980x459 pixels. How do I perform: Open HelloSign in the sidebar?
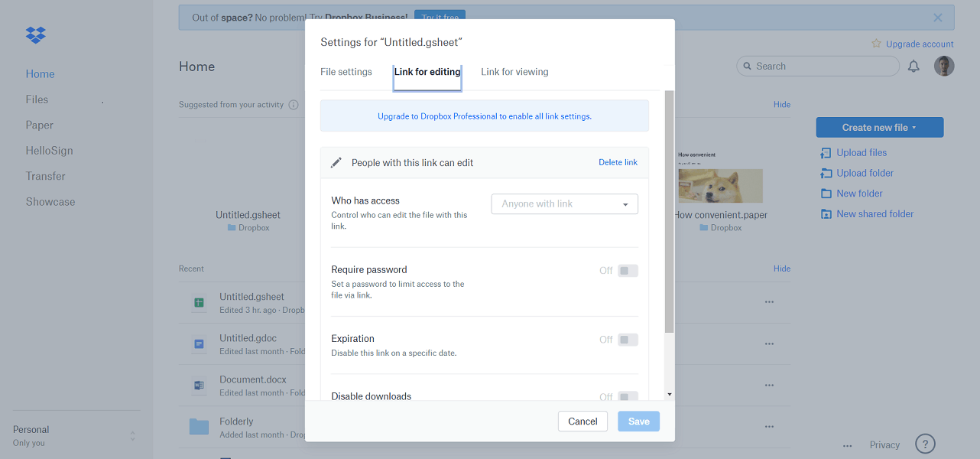tap(50, 151)
